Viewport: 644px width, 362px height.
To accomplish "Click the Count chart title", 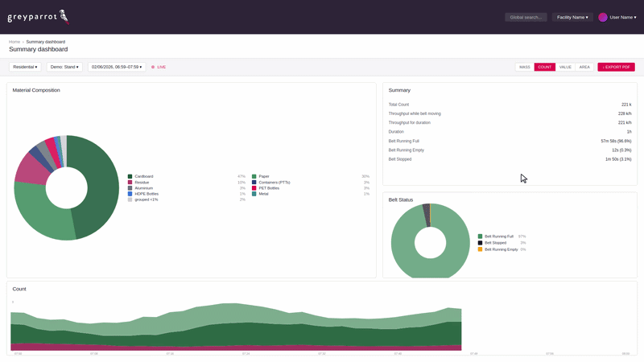I will (19, 289).
